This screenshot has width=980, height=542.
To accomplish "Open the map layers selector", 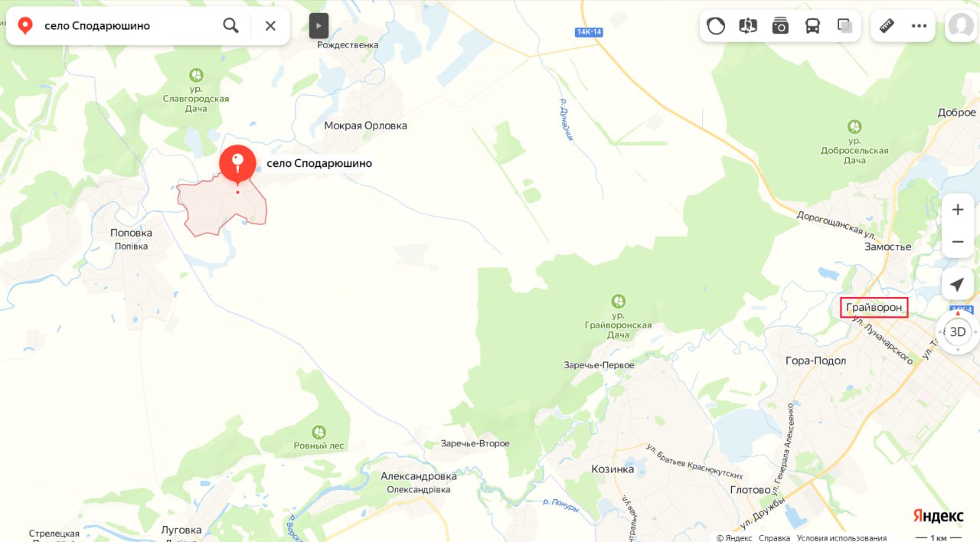I will [x=844, y=26].
